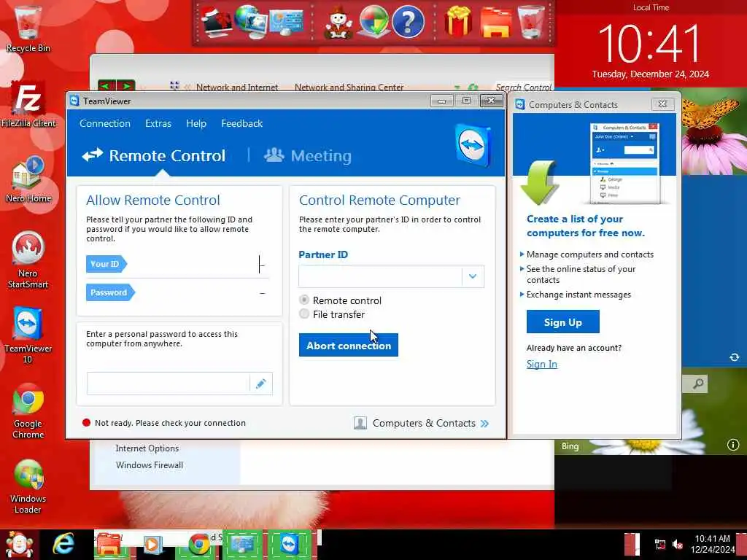Click the green forward arrow in Control Panel window
The height and width of the screenshot is (560, 747).
pos(126,86)
